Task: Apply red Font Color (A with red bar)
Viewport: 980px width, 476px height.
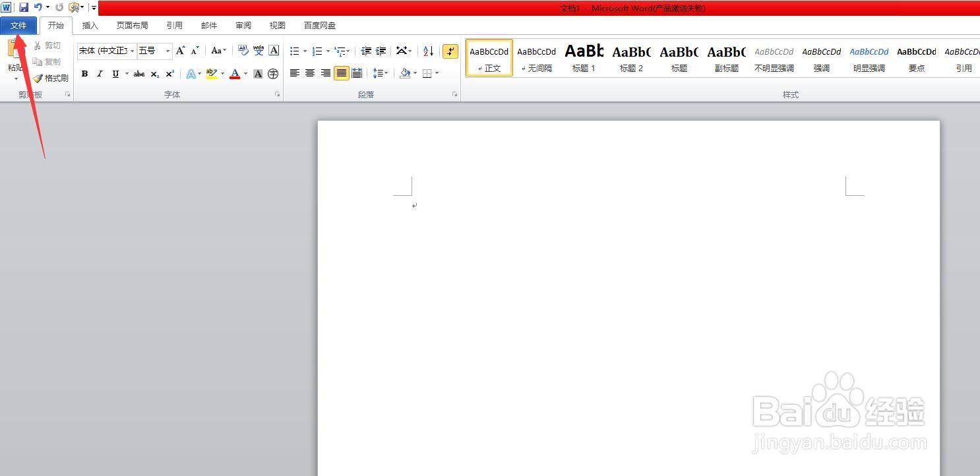Action: [x=234, y=74]
